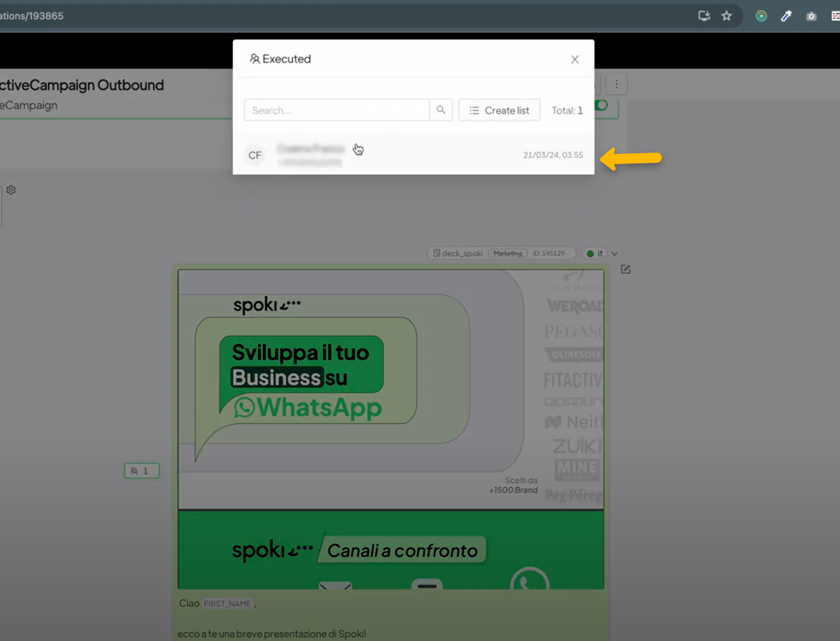Select the 'it' language indicator

click(595, 253)
